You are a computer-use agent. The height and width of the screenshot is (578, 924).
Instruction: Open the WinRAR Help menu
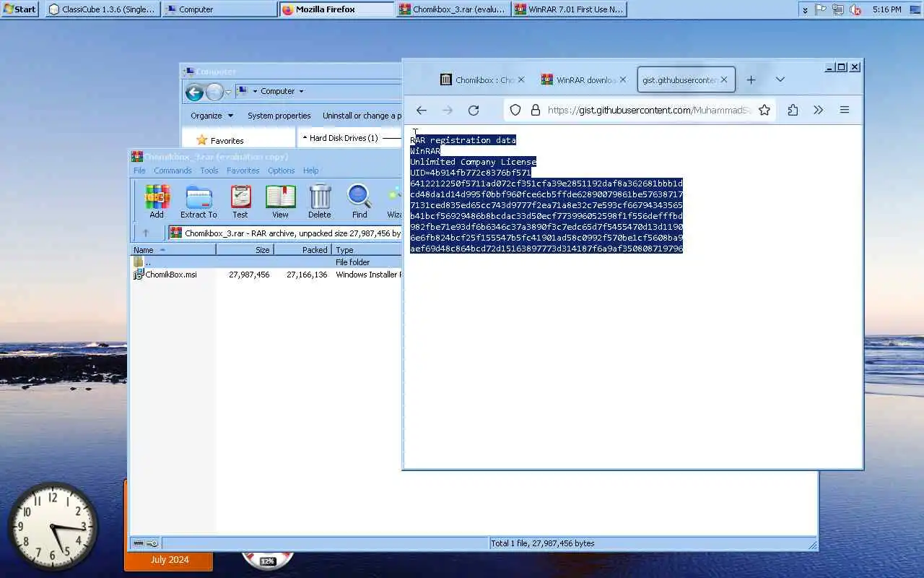310,171
